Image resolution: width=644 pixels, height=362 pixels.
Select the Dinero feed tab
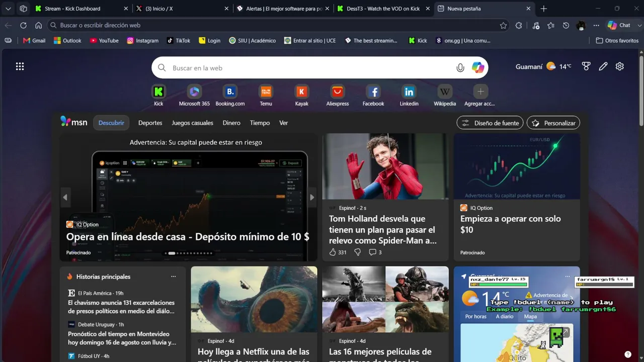click(231, 123)
